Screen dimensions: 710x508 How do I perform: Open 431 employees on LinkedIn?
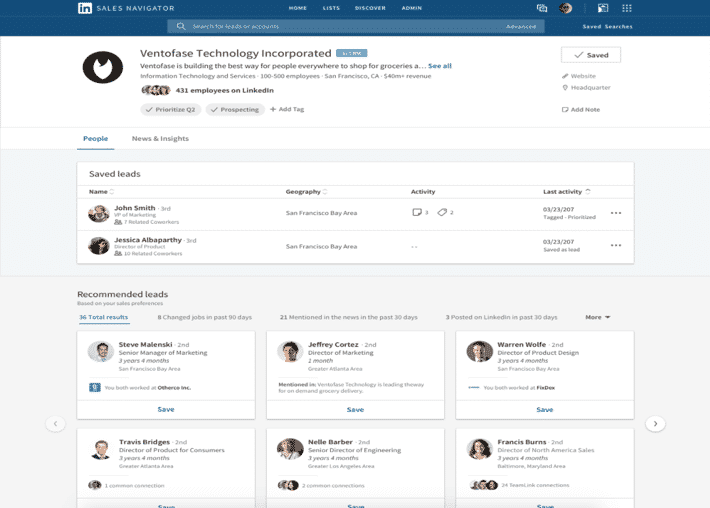click(225, 90)
